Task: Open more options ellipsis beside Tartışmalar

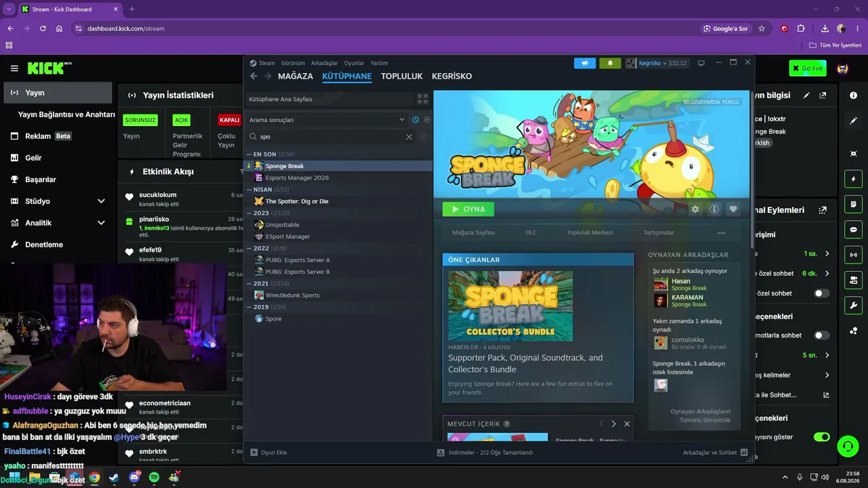Action: [x=722, y=232]
